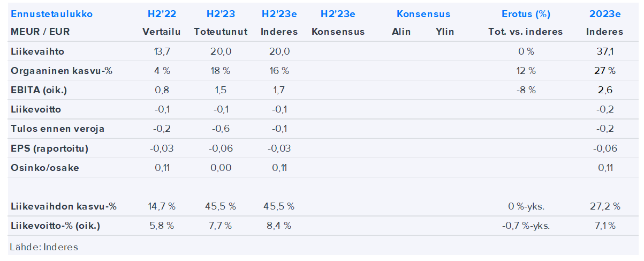Select the Ylin consensus subheader
Image resolution: width=644 pixels, height=261 pixels.
pyautogui.click(x=445, y=32)
